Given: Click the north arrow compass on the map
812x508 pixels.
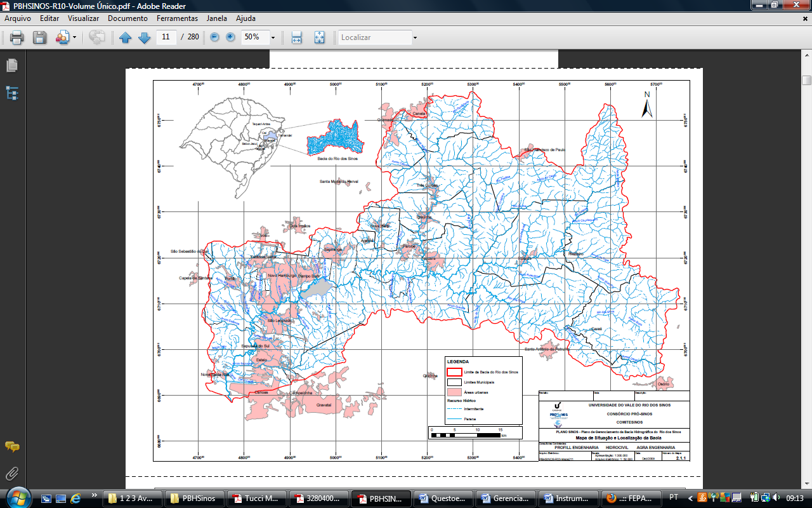Looking at the screenshot, I should [x=647, y=105].
